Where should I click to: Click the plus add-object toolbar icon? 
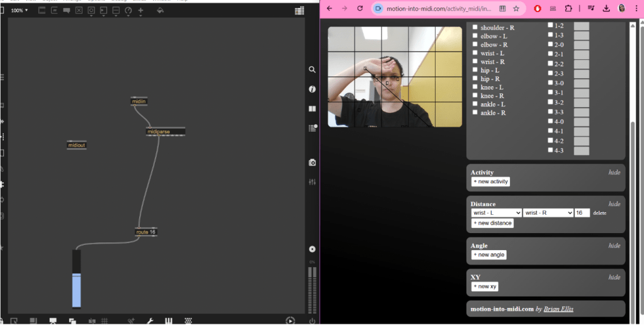pyautogui.click(x=140, y=11)
